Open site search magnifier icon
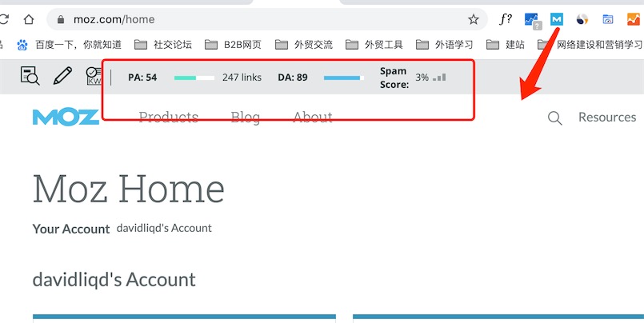Viewport: 644px width, 323px height. point(555,118)
